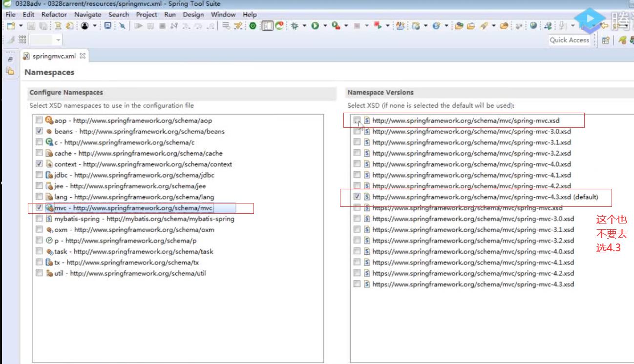Viewport: 634px width, 364px height.
Task: Select the task namespace row text
Action: (134, 251)
